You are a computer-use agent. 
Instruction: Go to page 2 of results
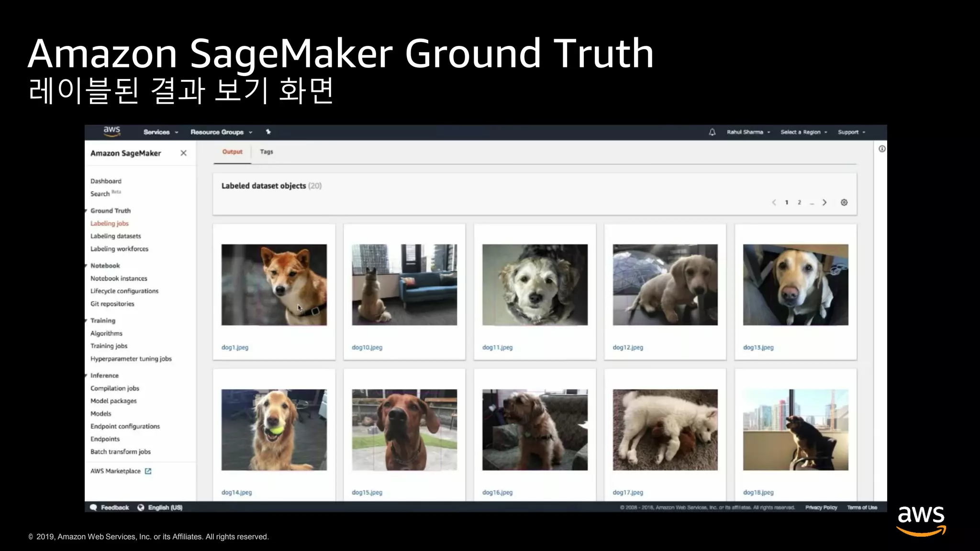tap(799, 202)
